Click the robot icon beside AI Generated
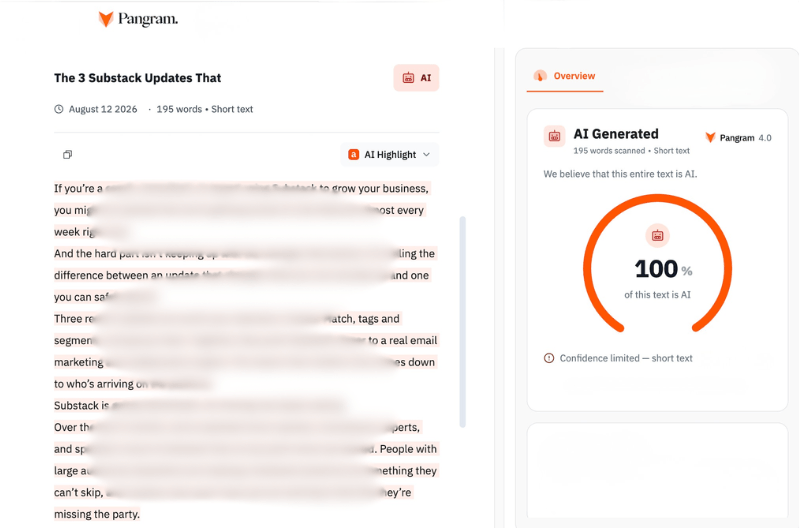The height and width of the screenshot is (528, 800). click(x=554, y=136)
